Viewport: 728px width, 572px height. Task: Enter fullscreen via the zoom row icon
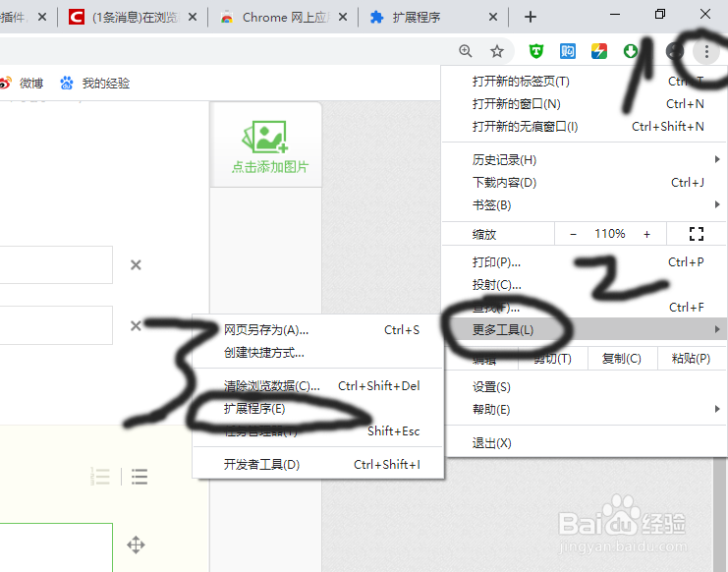[x=696, y=234]
